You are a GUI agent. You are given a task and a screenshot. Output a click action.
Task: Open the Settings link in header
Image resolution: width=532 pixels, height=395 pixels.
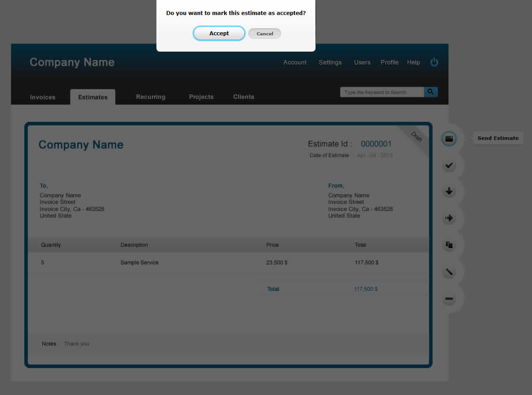[x=330, y=62]
